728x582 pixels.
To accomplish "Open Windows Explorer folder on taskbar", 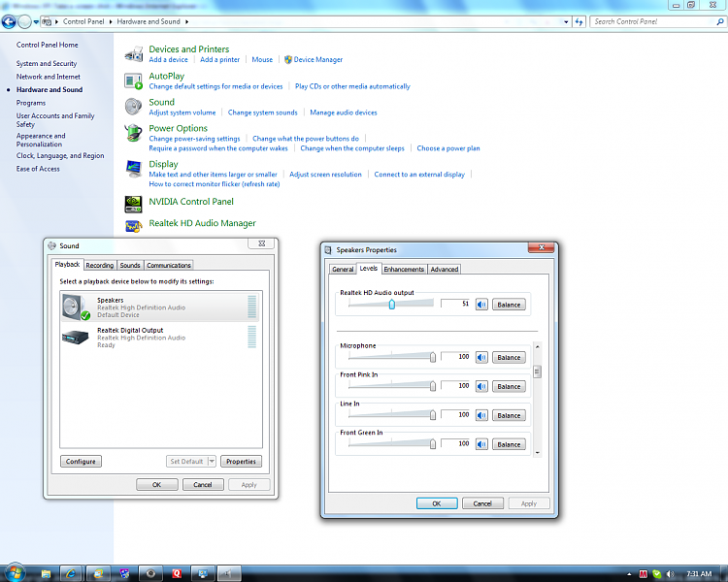I will point(46,573).
